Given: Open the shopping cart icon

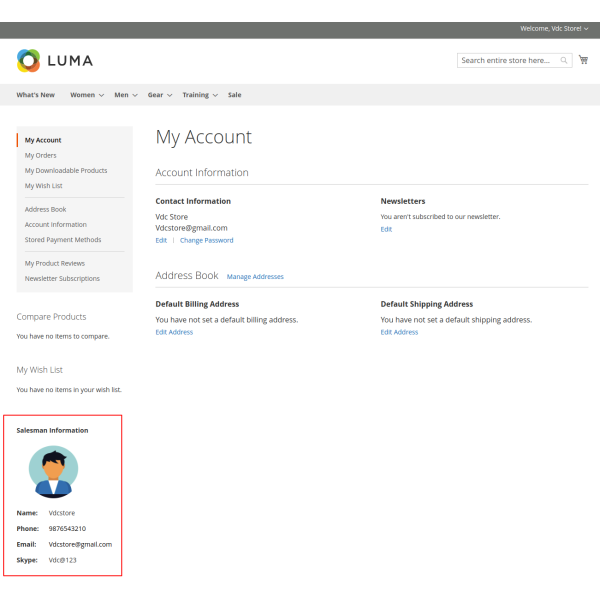Looking at the screenshot, I should 583,60.
